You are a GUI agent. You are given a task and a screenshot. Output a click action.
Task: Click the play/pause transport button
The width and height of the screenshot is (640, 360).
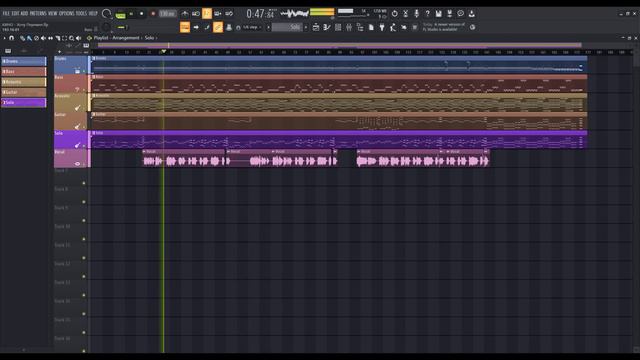131,14
